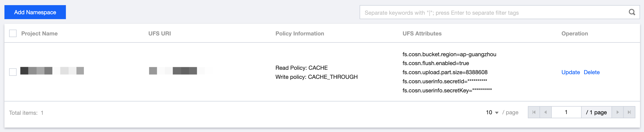Click the UFS URI column header
The image size is (644, 132).
click(160, 33)
